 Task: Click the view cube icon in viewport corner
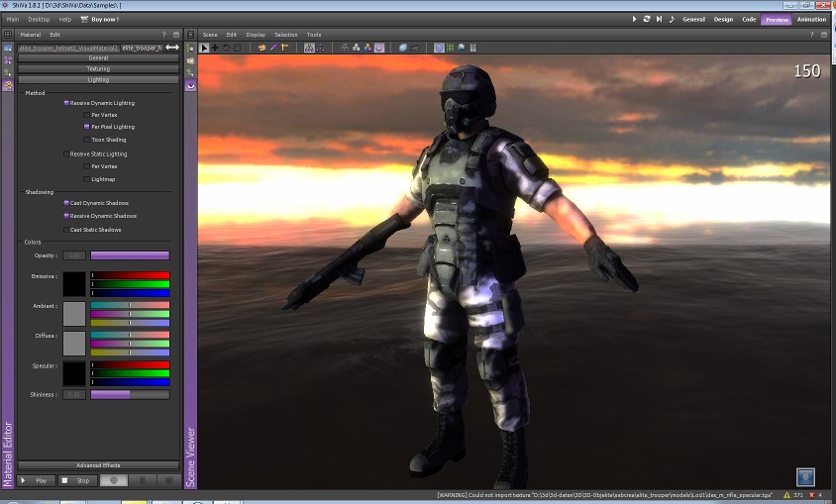804,476
